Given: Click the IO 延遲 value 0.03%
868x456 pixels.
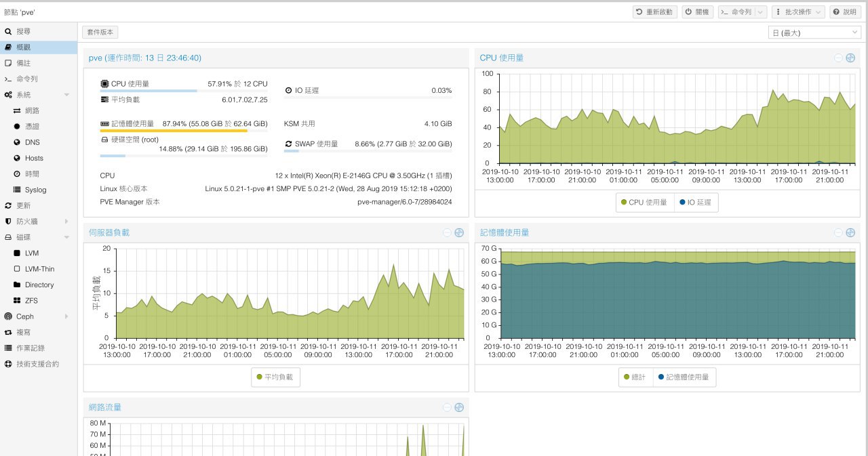Looking at the screenshot, I should pos(441,90).
